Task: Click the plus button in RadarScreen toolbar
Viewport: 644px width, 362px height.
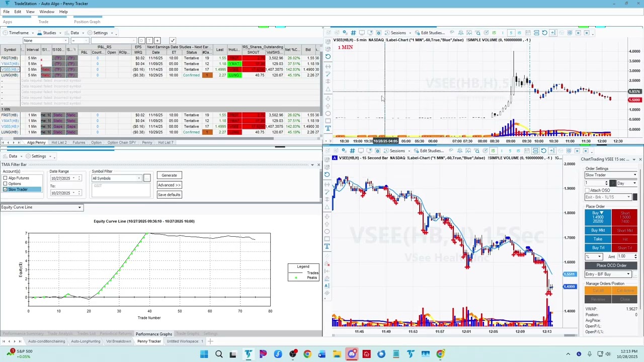Action: coord(157,40)
